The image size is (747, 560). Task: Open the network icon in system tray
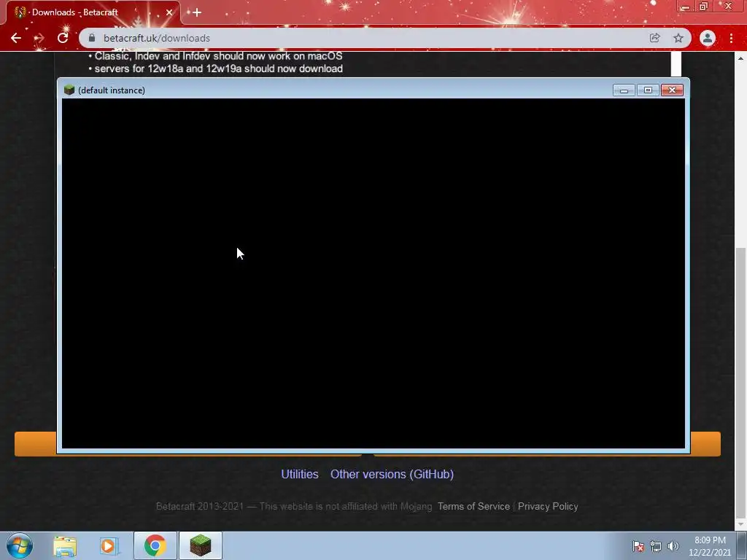click(656, 546)
